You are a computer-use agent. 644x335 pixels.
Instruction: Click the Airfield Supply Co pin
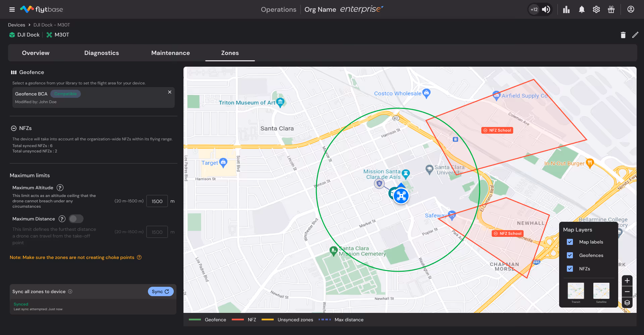[496, 96]
